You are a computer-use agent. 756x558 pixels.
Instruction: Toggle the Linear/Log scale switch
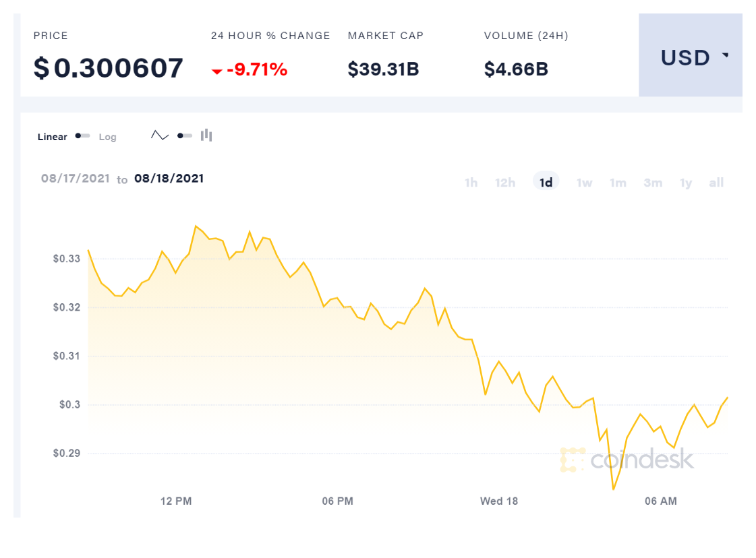click(82, 136)
